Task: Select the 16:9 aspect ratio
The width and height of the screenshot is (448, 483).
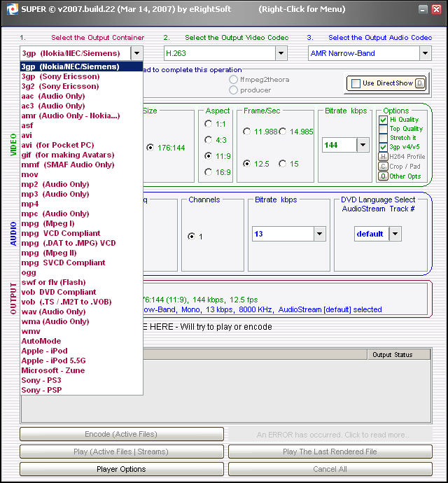Action: pyautogui.click(x=209, y=172)
